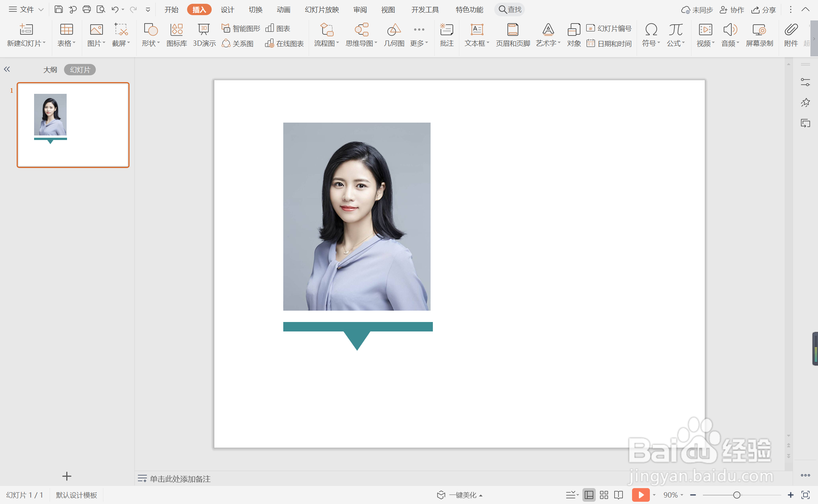Viewport: 818px width, 504px height.
Task: Open the Design (设计) ribbon tab
Action: pyautogui.click(x=227, y=9)
